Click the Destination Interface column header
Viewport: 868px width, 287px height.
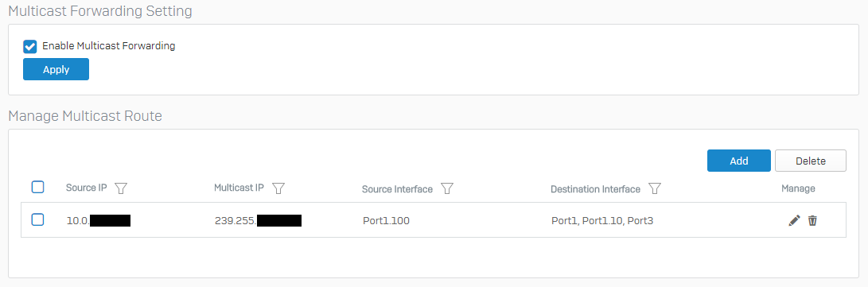(596, 189)
